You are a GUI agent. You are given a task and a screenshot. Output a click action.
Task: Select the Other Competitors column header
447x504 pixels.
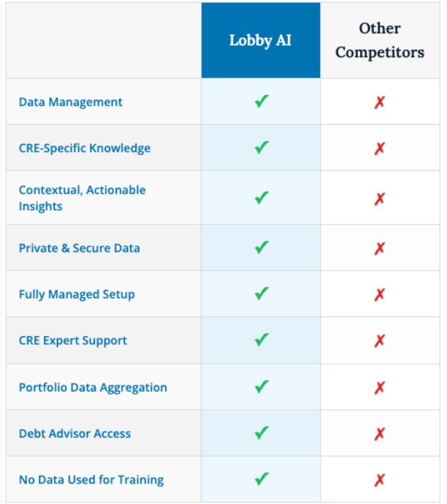[x=380, y=40]
